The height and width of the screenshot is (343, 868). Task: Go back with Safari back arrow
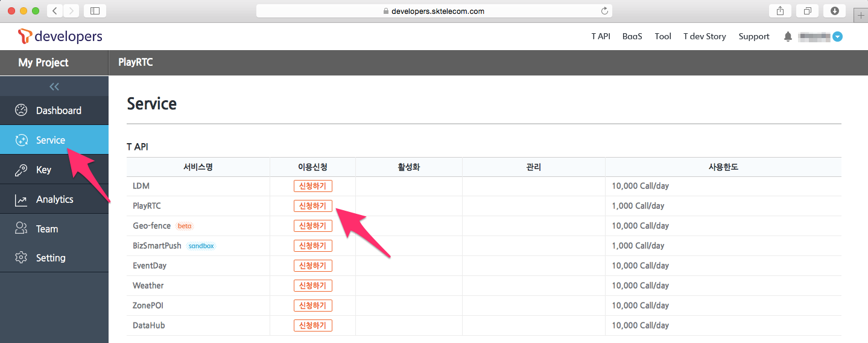click(x=55, y=11)
